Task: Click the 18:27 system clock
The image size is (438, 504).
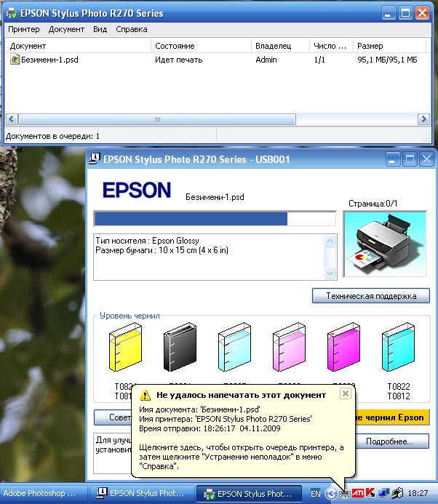Action: 418,493
